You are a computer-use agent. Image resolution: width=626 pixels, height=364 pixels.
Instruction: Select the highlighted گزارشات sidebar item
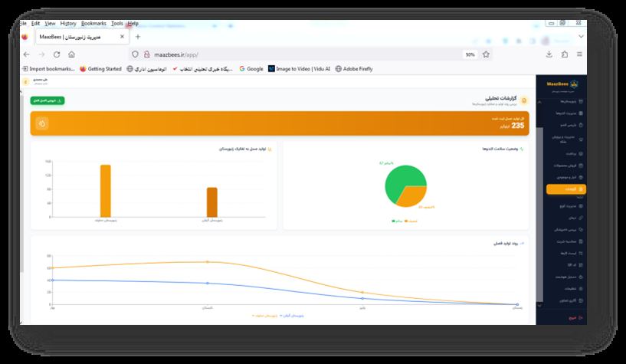click(565, 189)
